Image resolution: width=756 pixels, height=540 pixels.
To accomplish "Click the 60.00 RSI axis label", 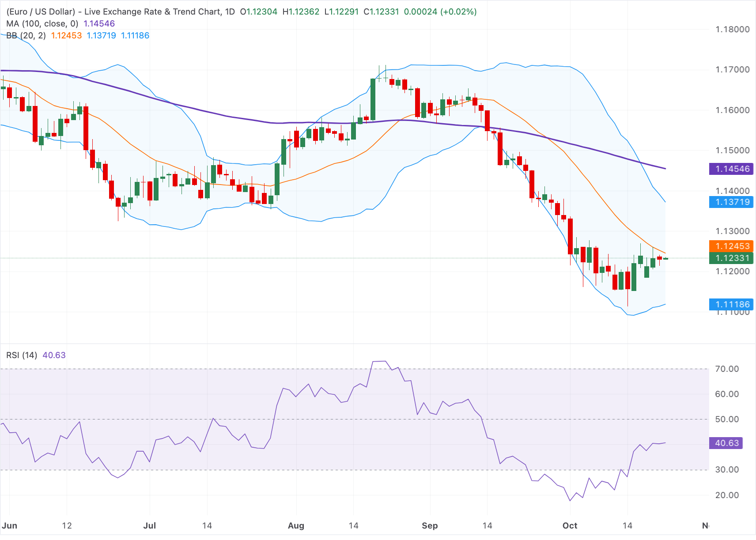I will [x=727, y=394].
